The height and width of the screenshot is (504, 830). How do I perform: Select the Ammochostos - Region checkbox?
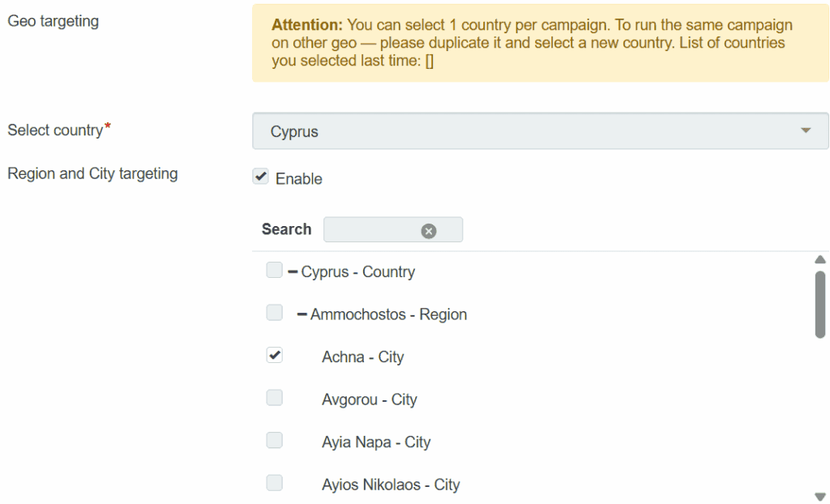coord(275,313)
